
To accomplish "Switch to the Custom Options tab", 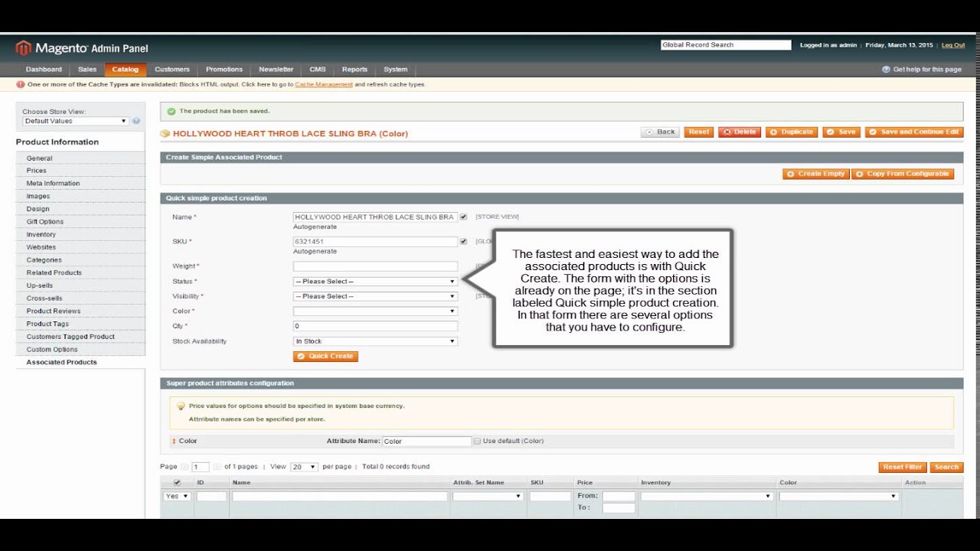I will point(80,350).
